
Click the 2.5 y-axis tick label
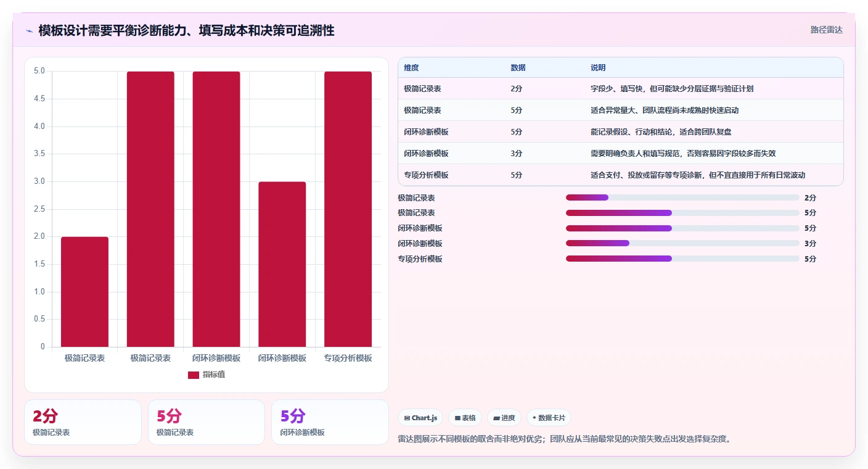click(x=39, y=209)
